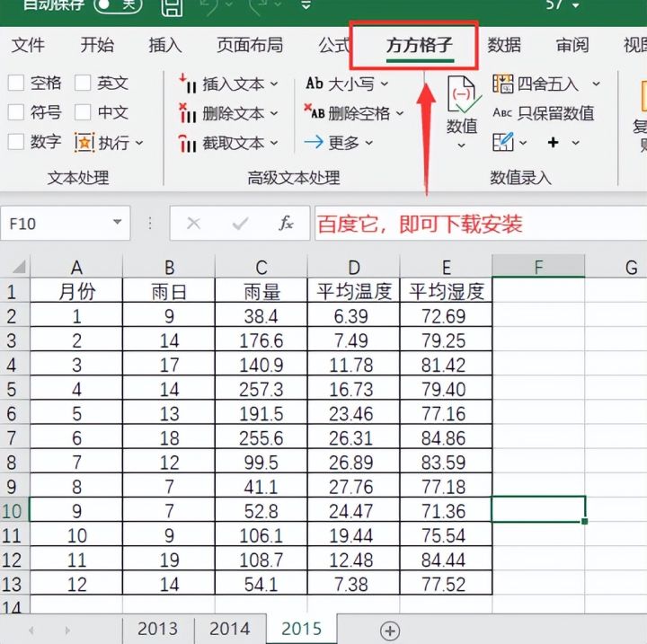Select the 2015 sheet tab
The image size is (647, 644).
tap(301, 629)
